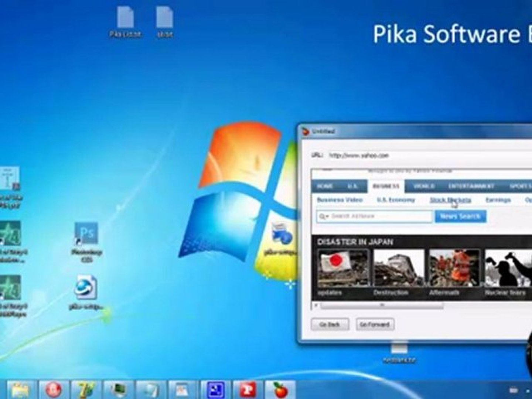The height and width of the screenshot is (399, 532).
Task: Open the red P icon in the taskbar
Action: point(247,389)
